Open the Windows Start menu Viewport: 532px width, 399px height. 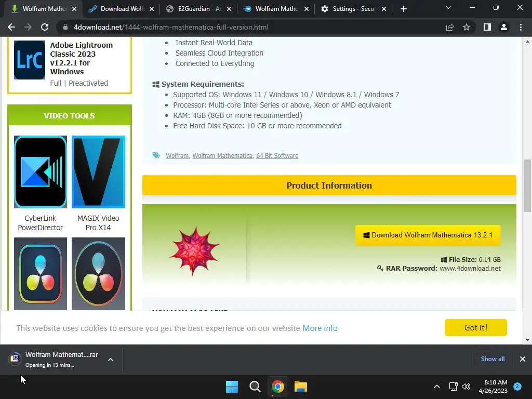(232, 387)
